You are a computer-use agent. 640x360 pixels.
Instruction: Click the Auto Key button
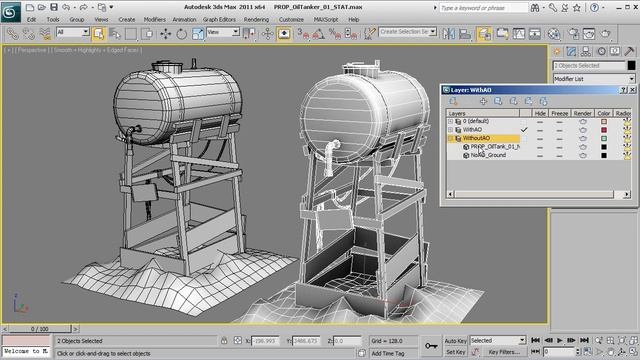click(x=455, y=341)
